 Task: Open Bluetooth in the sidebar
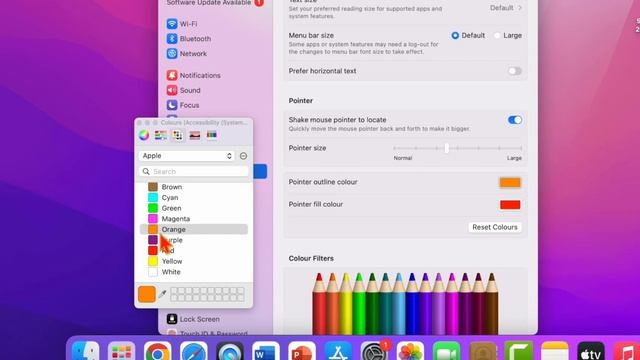coord(189,39)
